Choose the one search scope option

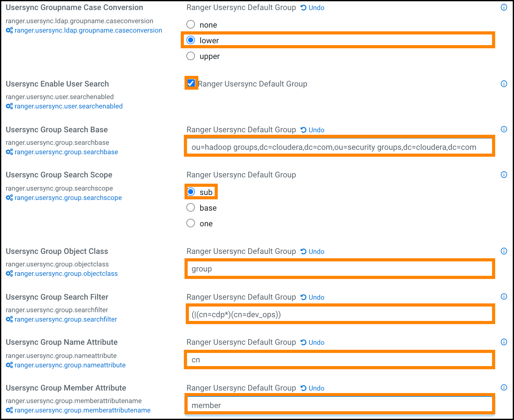190,223
